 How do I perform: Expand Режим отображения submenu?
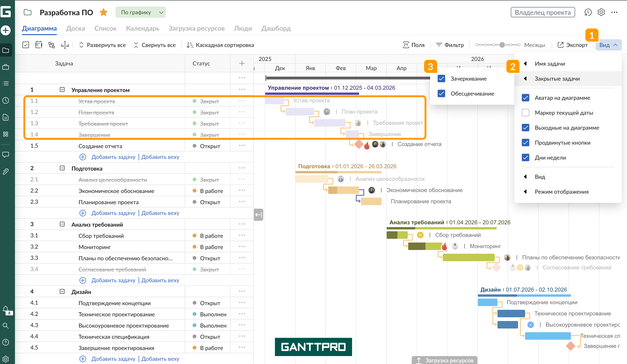coord(561,192)
